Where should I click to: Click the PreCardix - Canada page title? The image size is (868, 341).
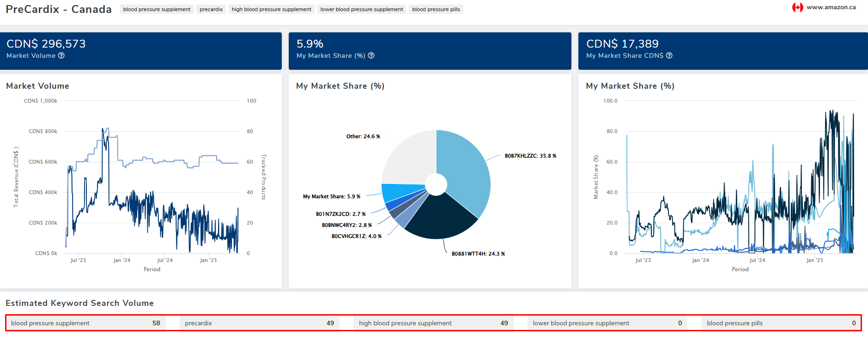(x=59, y=9)
